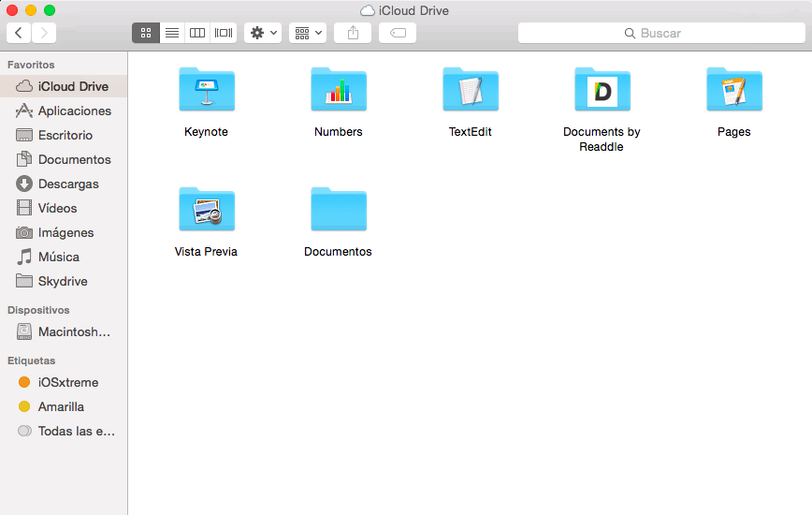This screenshot has width=812, height=515.
Task: Click the Etiquetas section header
Action: coord(31,360)
